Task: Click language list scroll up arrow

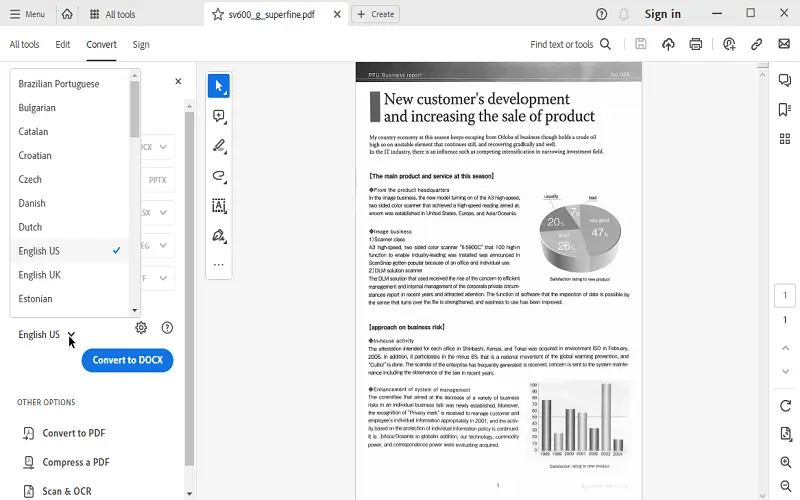Action: coord(135,76)
